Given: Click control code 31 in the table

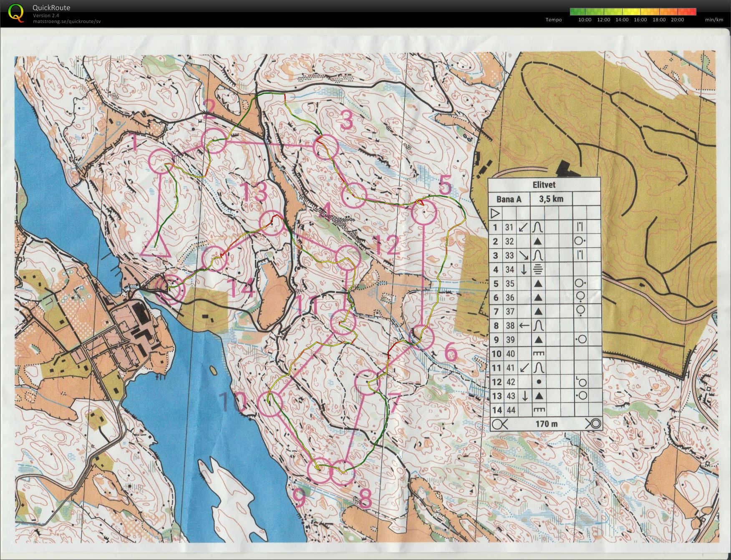Looking at the screenshot, I should click(x=509, y=227).
